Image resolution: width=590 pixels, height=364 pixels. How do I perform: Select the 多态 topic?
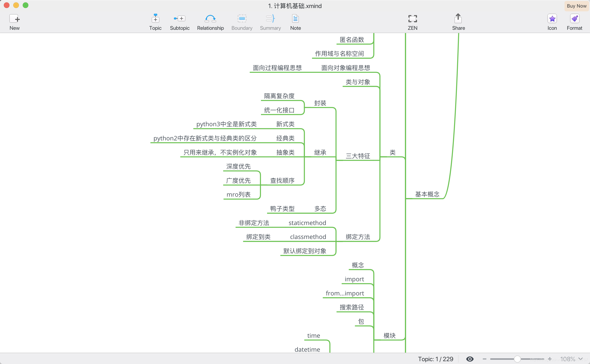(320, 208)
